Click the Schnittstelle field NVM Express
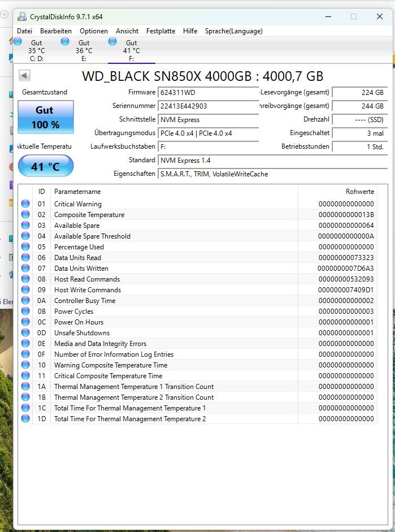The width and height of the screenshot is (395, 532). point(208,119)
